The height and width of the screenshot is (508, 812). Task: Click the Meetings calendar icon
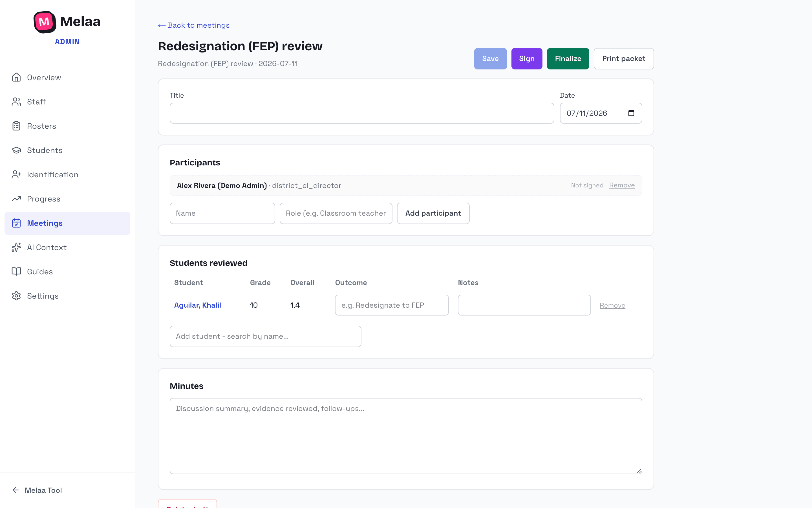click(x=16, y=223)
